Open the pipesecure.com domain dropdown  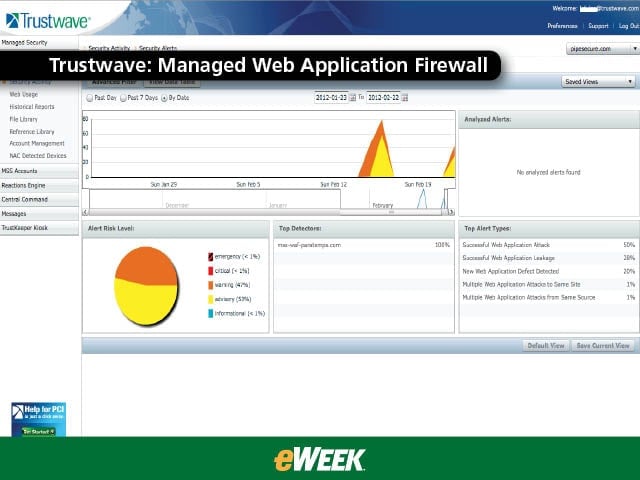(602, 49)
